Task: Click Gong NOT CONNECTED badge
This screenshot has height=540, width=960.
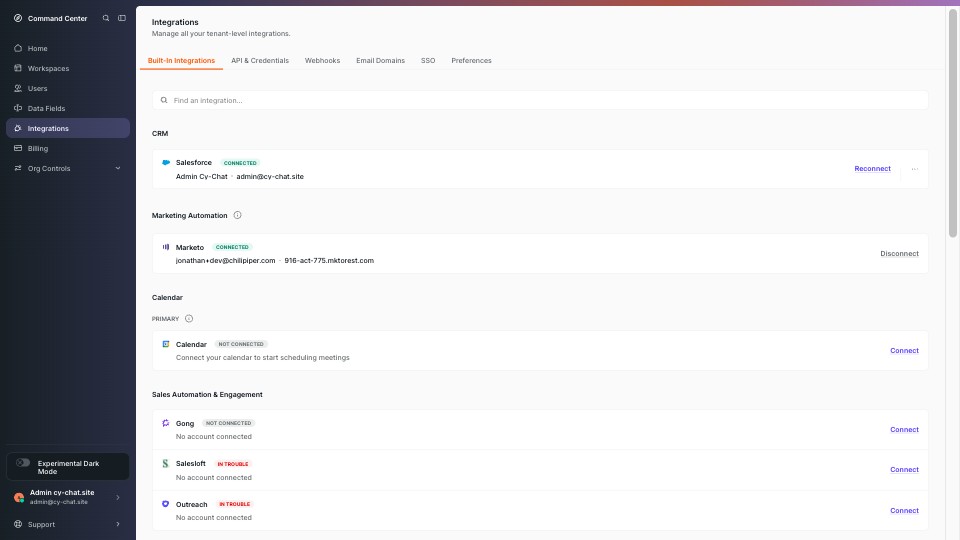Action: tap(228, 423)
